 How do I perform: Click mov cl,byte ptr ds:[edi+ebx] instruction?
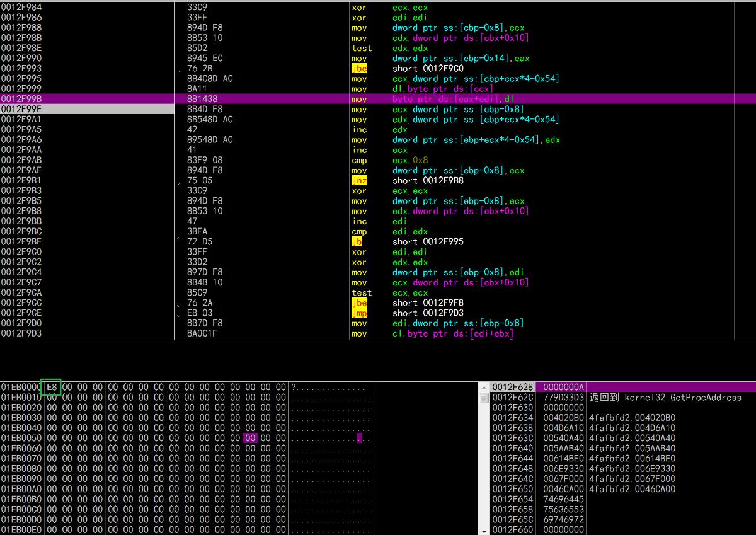(432, 333)
